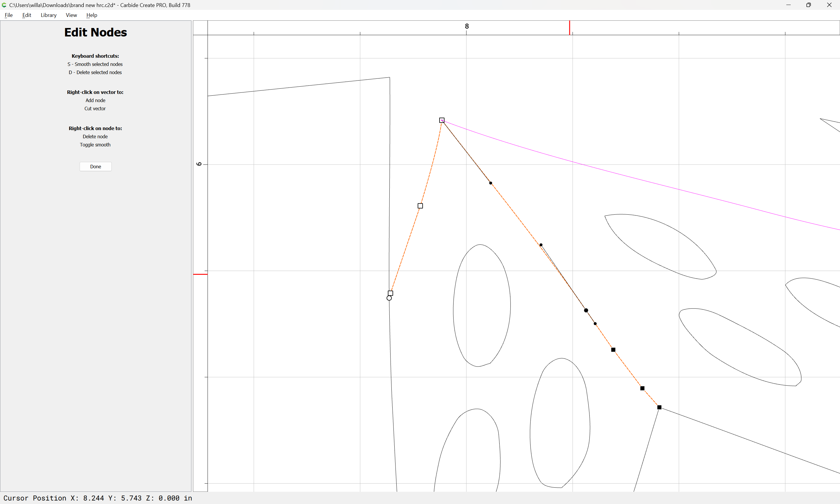Select the hollow circle node below the left square node
The height and width of the screenshot is (504, 840).
click(x=389, y=298)
